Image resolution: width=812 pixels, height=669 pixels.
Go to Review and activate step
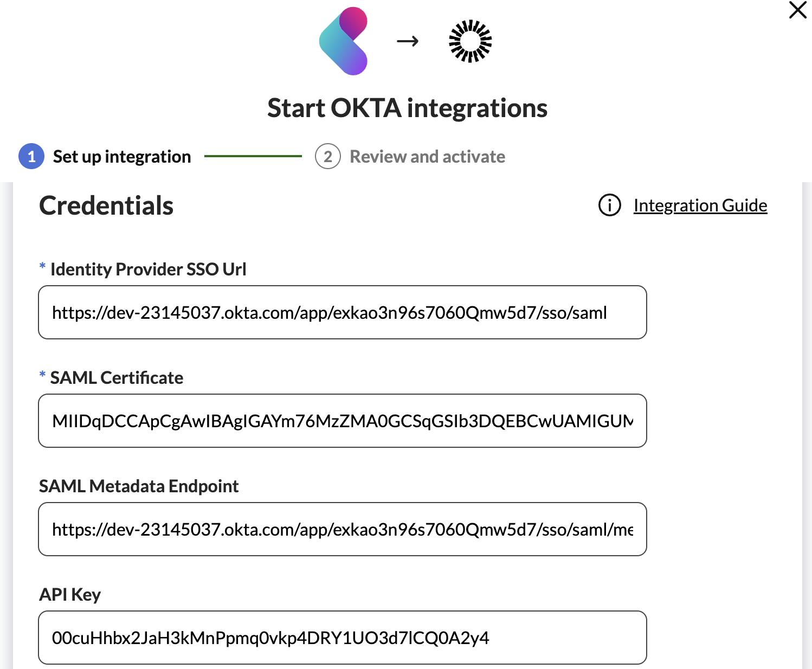[x=427, y=157]
